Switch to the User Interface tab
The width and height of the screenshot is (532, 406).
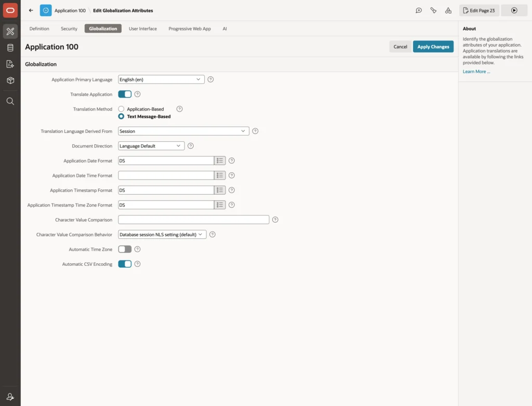click(143, 29)
